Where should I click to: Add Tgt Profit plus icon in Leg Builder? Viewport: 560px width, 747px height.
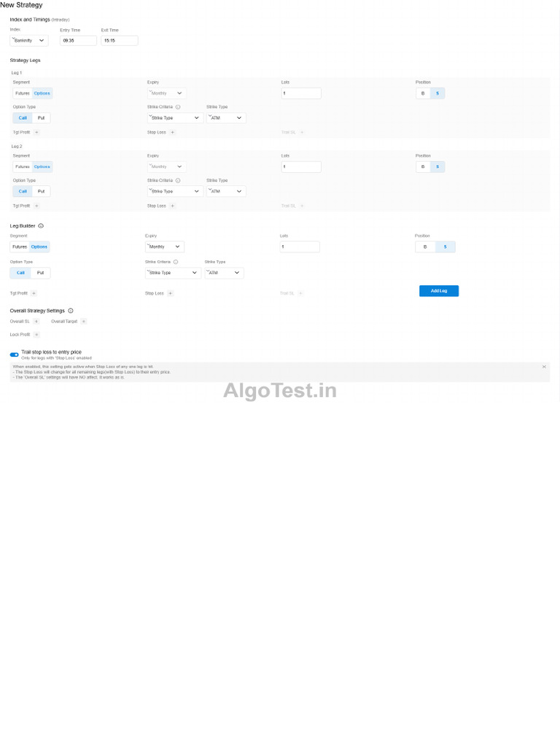pyautogui.click(x=34, y=293)
